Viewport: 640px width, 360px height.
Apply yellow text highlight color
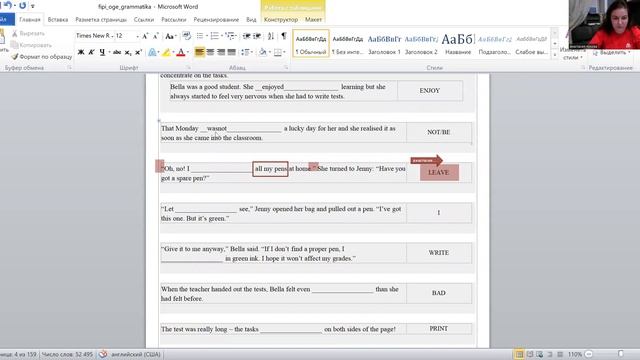click(166, 52)
